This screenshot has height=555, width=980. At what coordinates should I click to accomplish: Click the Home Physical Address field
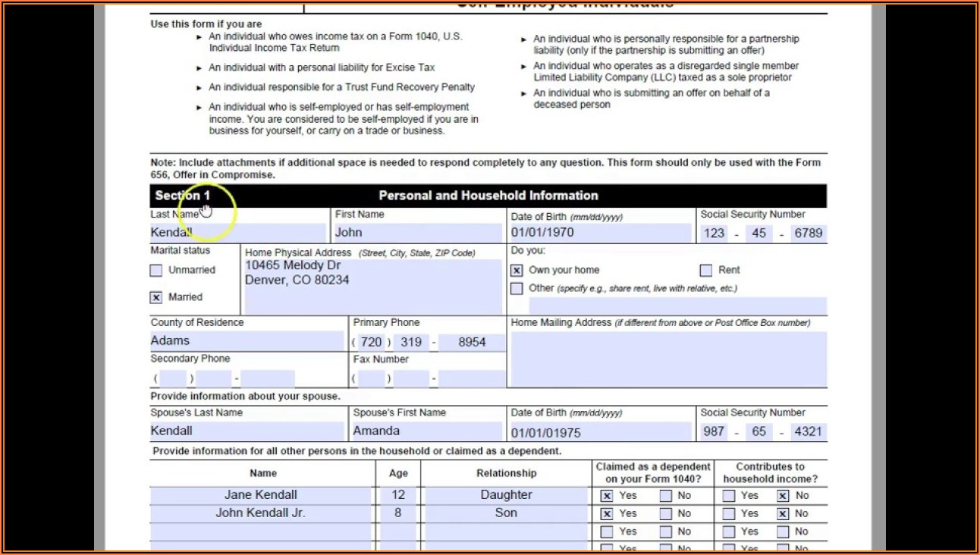coord(372,287)
